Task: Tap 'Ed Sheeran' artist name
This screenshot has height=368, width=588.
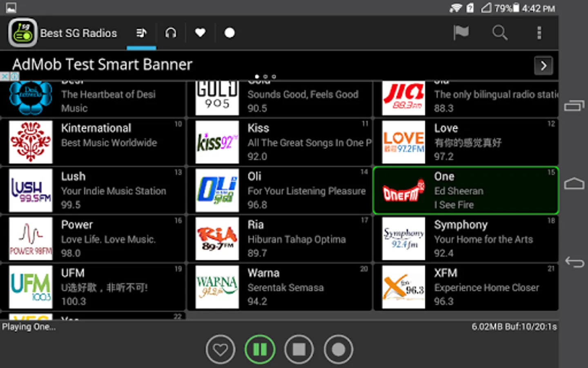Action: click(459, 191)
